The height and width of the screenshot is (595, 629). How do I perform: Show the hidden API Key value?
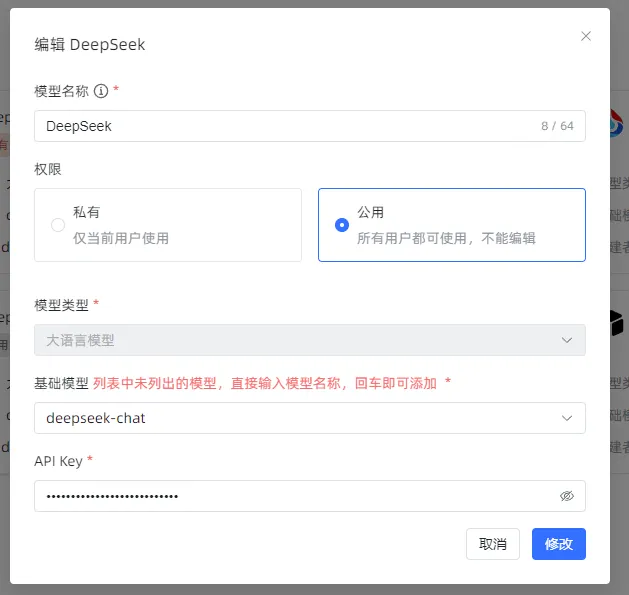[x=566, y=496]
